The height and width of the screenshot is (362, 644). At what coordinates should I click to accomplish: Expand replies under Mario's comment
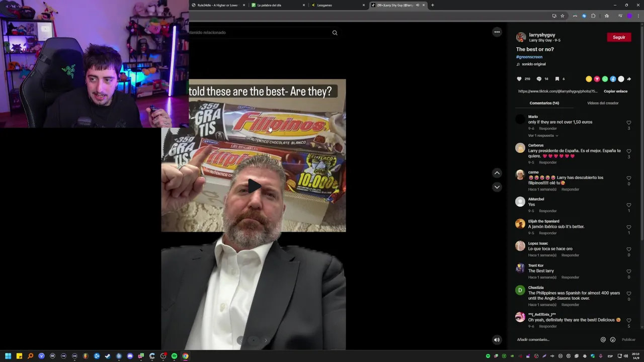point(543,136)
